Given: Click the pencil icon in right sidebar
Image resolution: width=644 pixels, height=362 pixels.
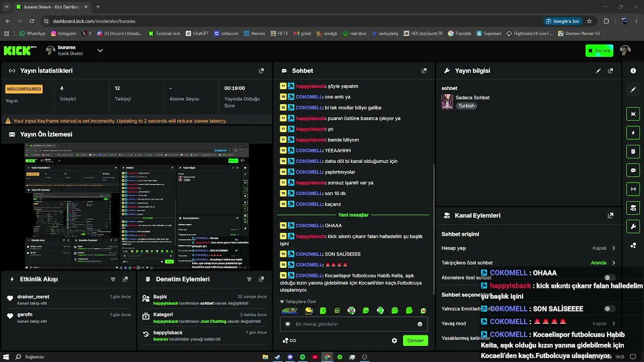Looking at the screenshot, I should [633, 89].
